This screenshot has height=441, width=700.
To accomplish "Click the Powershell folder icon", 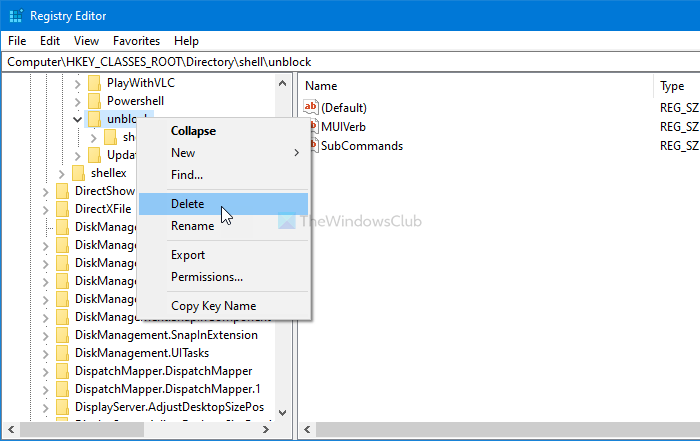I will click(94, 101).
